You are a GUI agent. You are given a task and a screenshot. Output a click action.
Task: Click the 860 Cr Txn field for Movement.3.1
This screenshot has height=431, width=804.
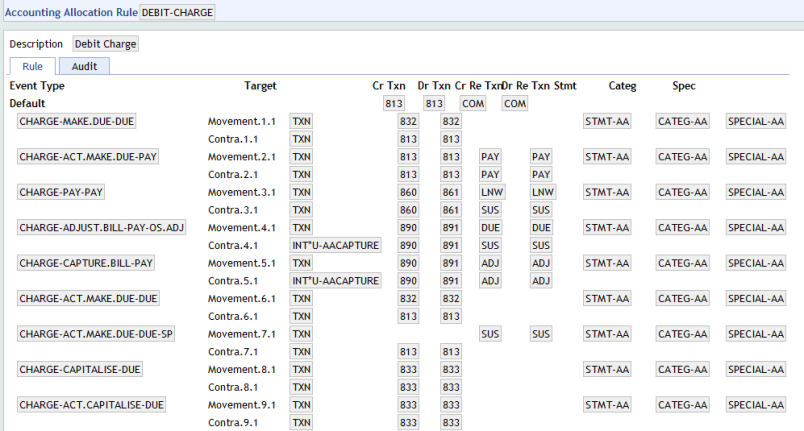pos(407,192)
